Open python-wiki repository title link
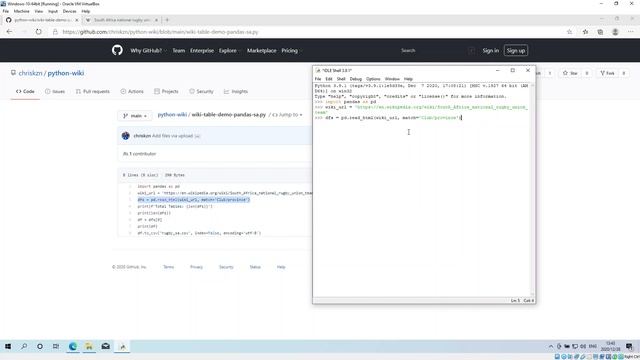Image resolution: width=640 pixels, height=360 pixels. click(x=66, y=73)
